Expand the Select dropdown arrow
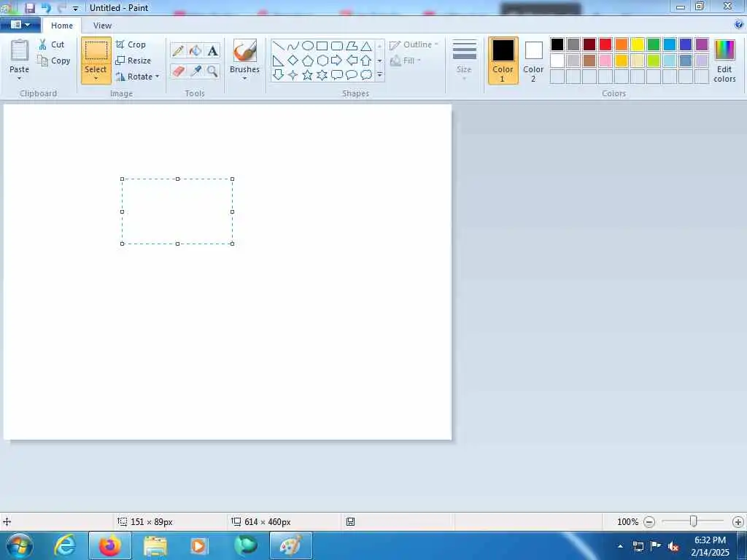 [96, 79]
